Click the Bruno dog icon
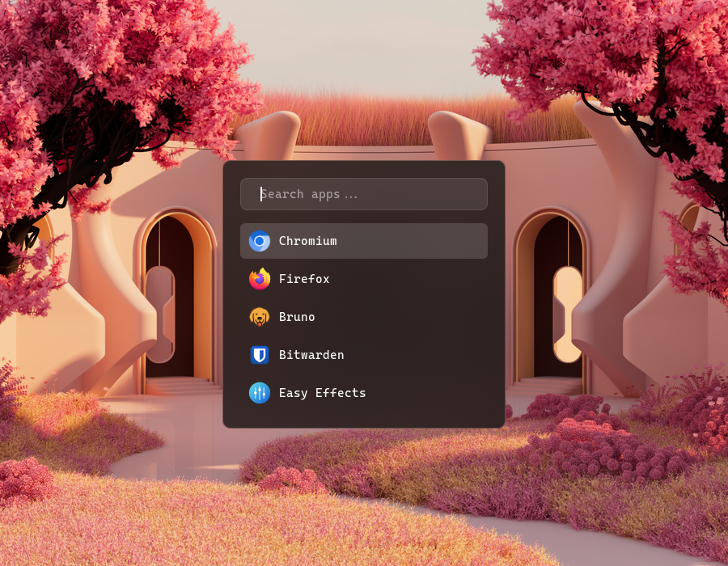Image resolution: width=728 pixels, height=566 pixels. pos(260,317)
